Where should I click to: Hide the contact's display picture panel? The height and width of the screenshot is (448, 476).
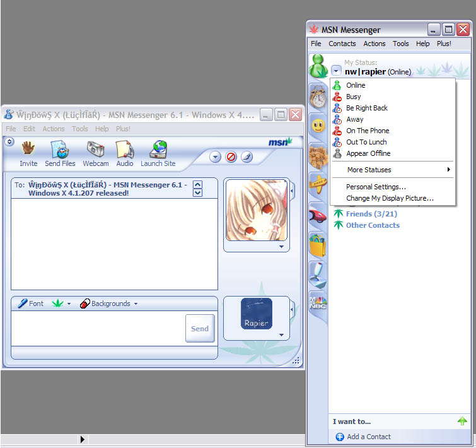(x=292, y=191)
